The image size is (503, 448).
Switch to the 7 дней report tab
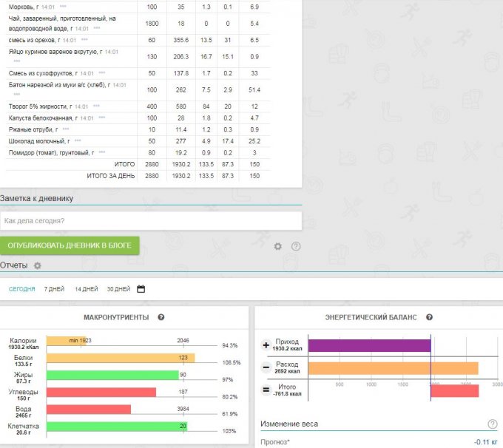click(x=54, y=289)
